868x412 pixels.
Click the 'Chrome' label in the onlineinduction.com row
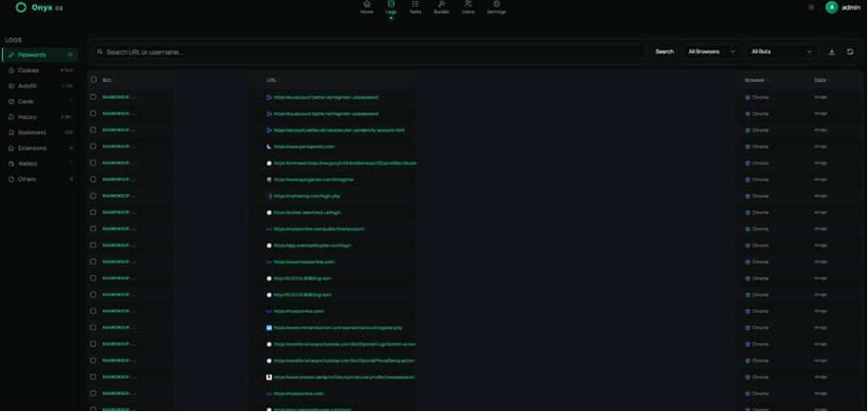point(760,328)
